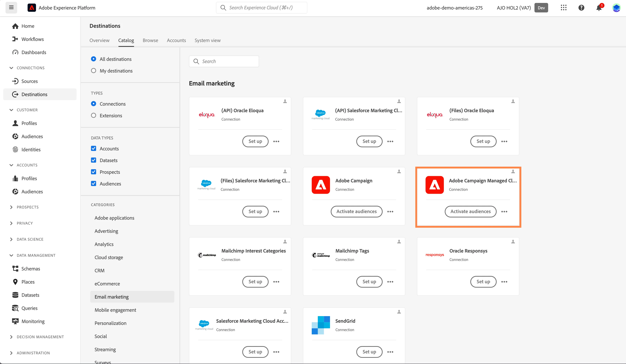Select Cloud storage category
Image resolution: width=626 pixels, height=364 pixels.
[109, 257]
